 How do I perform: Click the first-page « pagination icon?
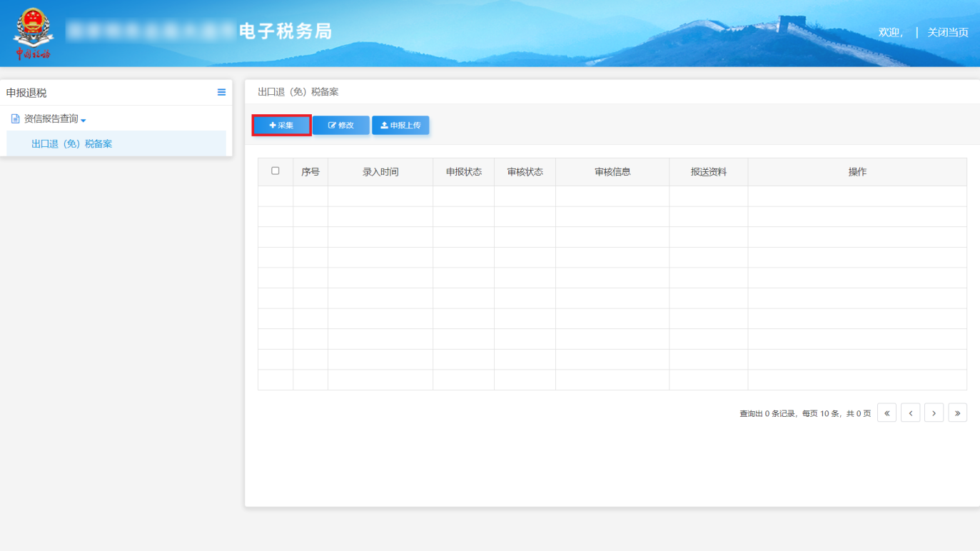pyautogui.click(x=886, y=413)
